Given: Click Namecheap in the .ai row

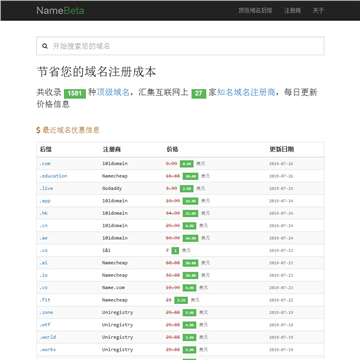Looking at the screenshot, I should click(x=115, y=263).
